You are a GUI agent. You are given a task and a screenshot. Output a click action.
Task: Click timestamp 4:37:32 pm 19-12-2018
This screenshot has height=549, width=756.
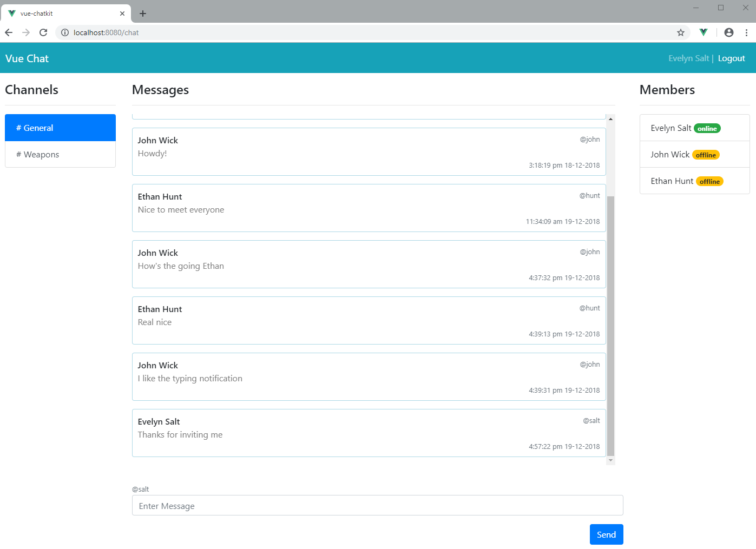[x=564, y=277]
